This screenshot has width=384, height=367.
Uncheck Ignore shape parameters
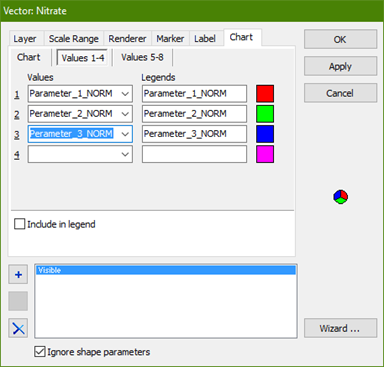point(40,352)
